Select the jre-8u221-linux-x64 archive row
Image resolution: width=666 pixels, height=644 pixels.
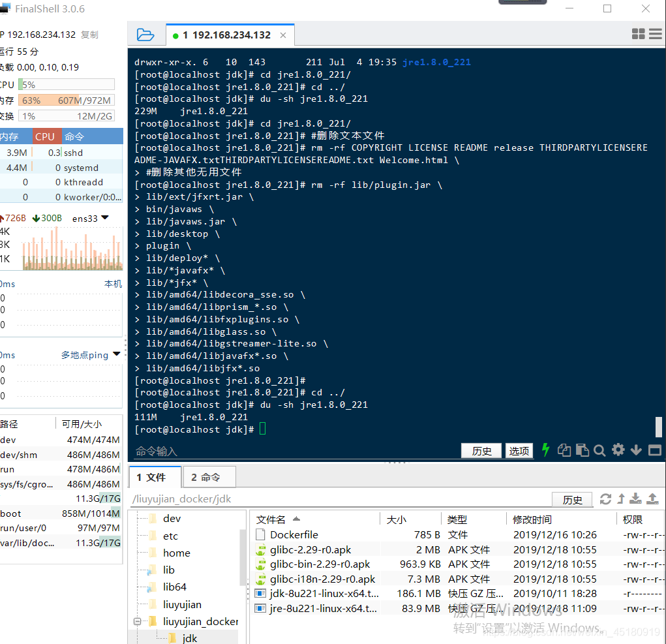(459, 608)
